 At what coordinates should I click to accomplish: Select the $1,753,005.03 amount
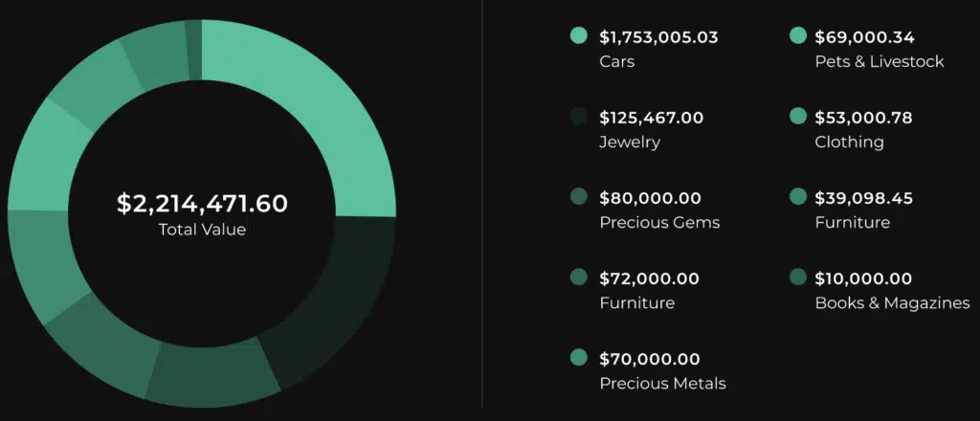point(658,37)
